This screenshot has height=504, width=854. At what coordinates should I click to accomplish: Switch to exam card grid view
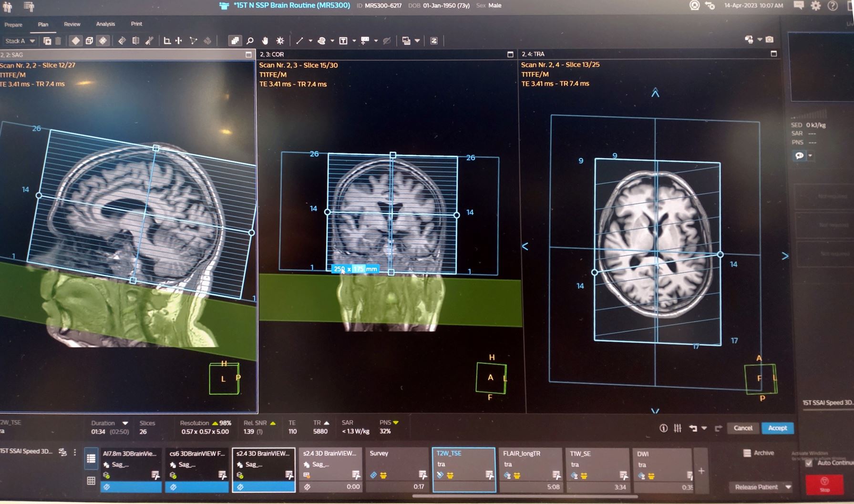click(x=91, y=481)
